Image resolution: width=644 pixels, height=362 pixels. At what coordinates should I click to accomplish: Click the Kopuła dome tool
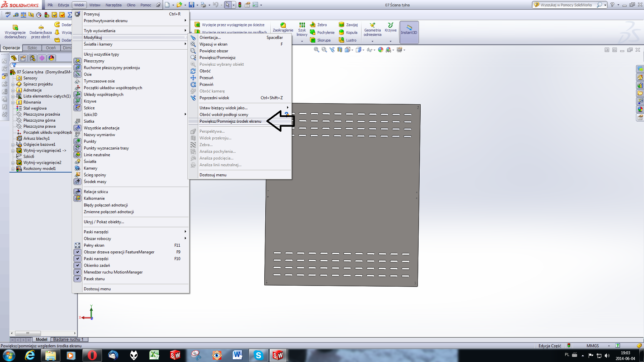348,33
